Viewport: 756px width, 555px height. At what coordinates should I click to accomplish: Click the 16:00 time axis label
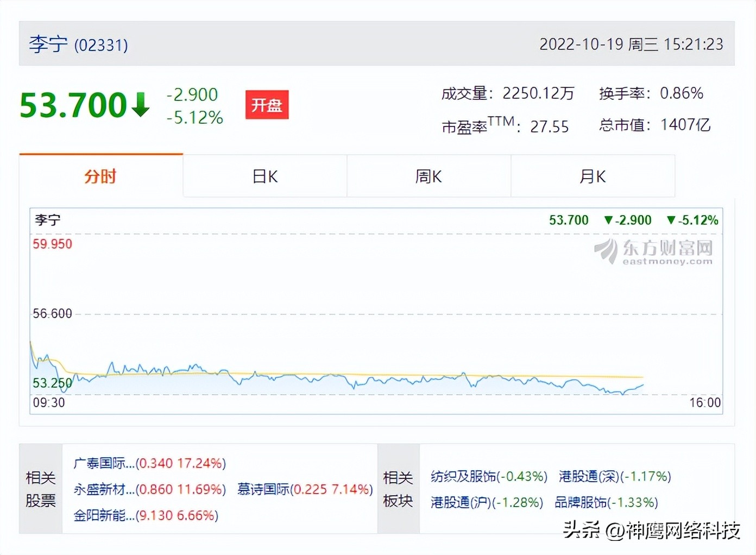(x=705, y=402)
